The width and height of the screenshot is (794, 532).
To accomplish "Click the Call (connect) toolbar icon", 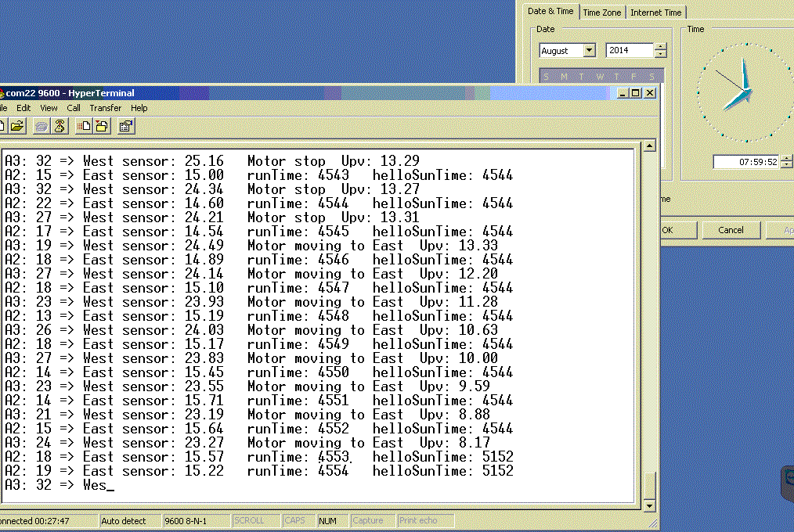I will click(42, 126).
